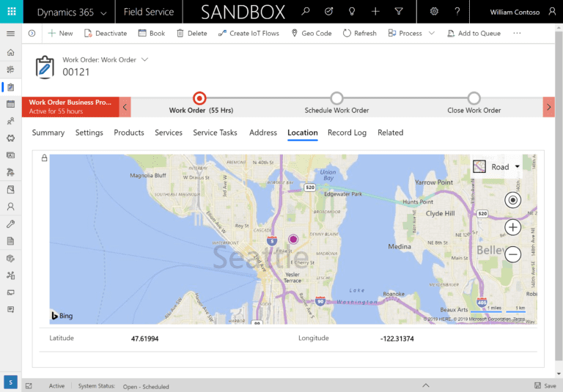Expand the Dynamics 365 dropdown
This screenshot has width=563, height=392.
coord(103,13)
